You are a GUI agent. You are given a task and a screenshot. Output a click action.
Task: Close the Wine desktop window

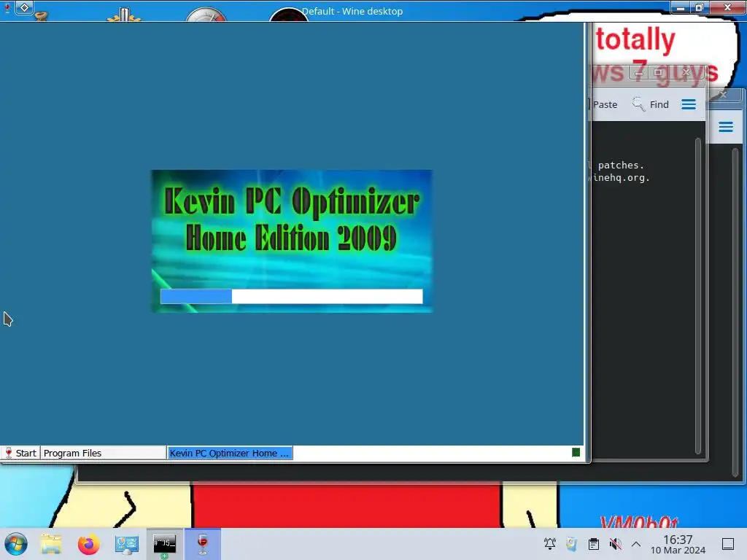(x=727, y=7)
